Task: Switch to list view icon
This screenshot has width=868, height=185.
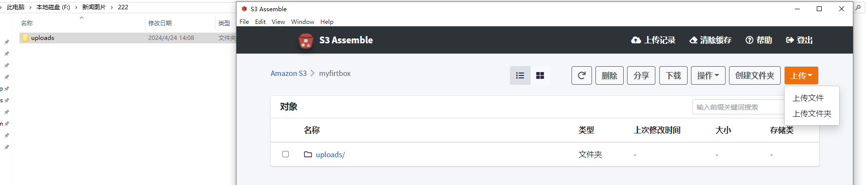Action: 520,75
